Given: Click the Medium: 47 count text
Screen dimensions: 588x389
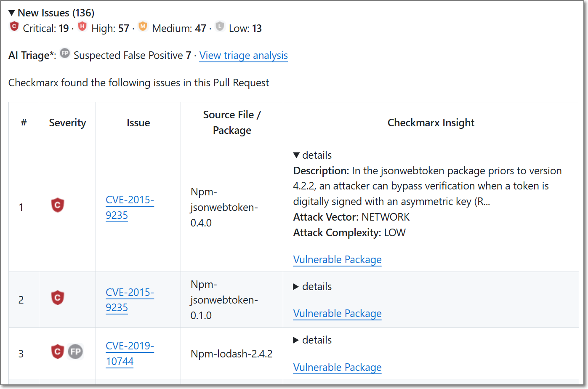Looking at the screenshot, I should (x=179, y=28).
